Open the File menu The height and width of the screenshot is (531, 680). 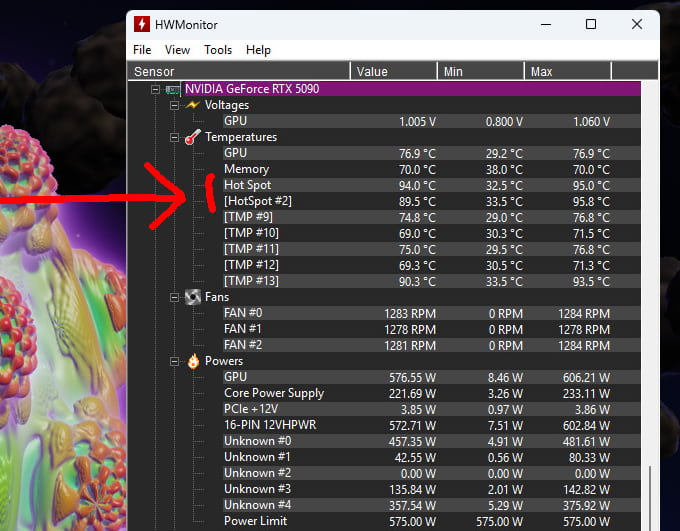(x=142, y=50)
